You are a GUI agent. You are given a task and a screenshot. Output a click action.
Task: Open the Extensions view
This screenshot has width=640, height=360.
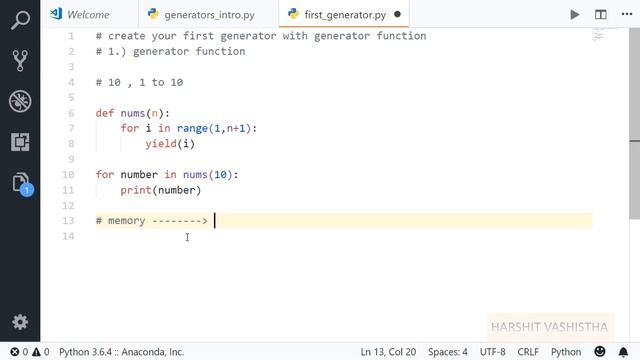pos(20,142)
